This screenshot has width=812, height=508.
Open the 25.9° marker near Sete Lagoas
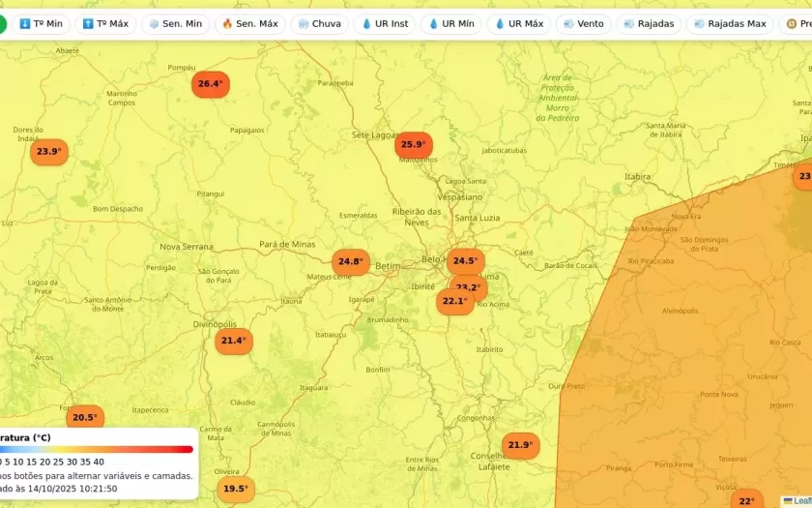click(413, 145)
